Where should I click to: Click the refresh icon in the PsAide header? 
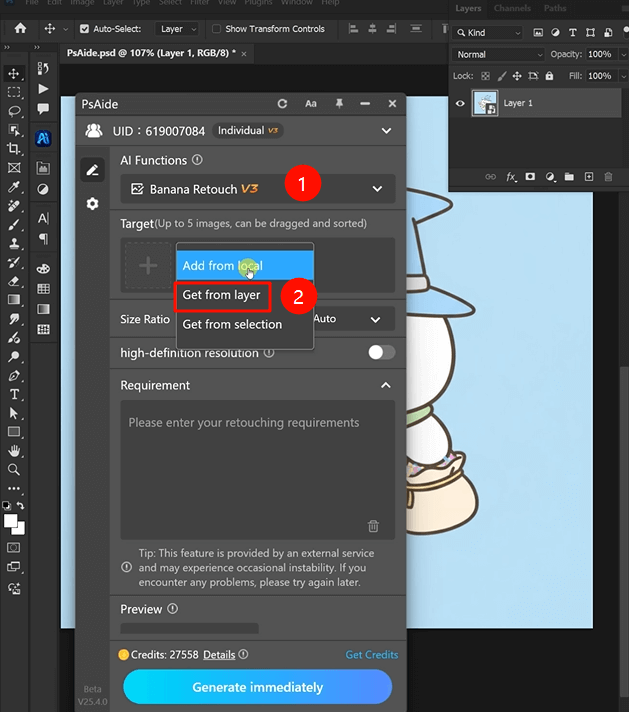pyautogui.click(x=283, y=104)
